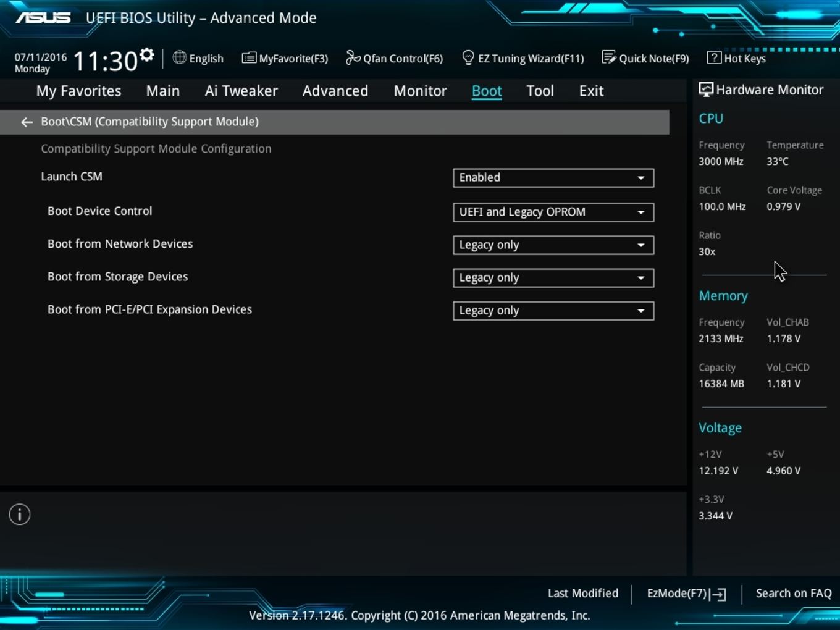Viewport: 840px width, 630px height.
Task: Open MyFavorite(F3)
Action: tap(285, 58)
